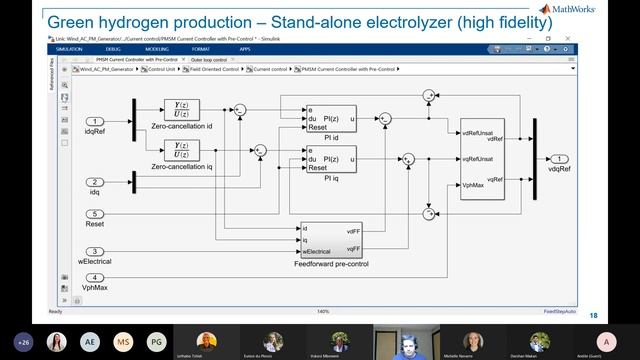
Task: Expand arrow after Current control breadcrumb
Action: pyautogui.click(x=291, y=69)
